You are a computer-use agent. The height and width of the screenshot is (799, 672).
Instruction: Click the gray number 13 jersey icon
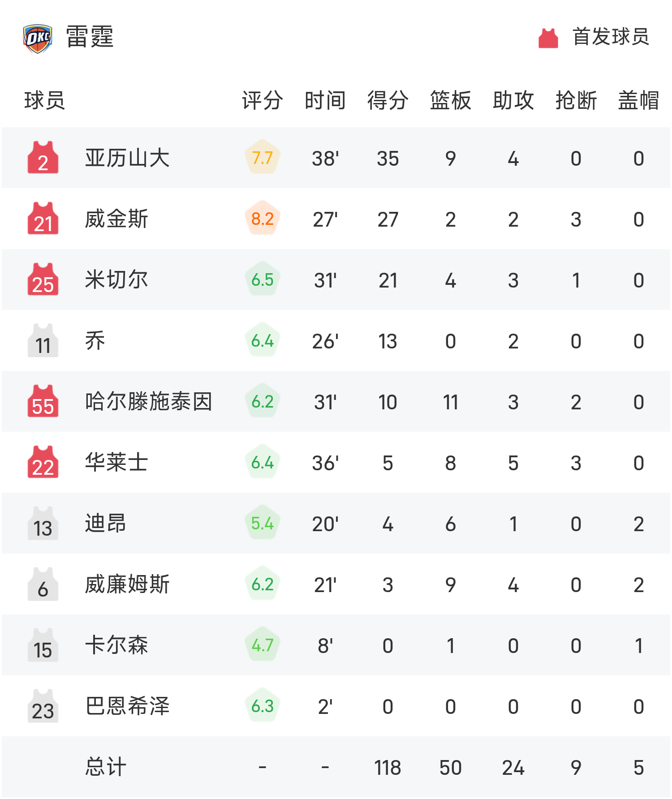(x=43, y=523)
